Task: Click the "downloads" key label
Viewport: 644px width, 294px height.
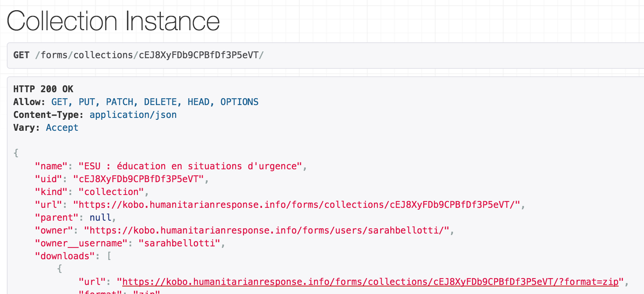Action: pyautogui.click(x=65, y=256)
